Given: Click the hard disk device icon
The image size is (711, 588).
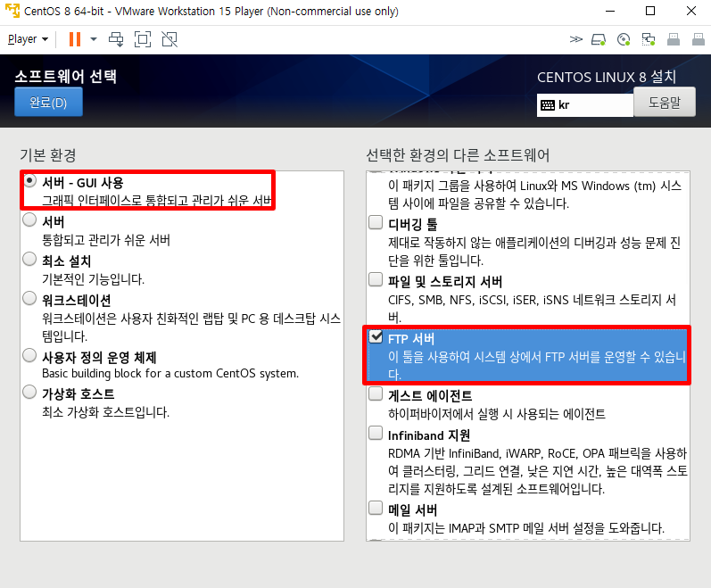Looking at the screenshot, I should click(x=599, y=39).
